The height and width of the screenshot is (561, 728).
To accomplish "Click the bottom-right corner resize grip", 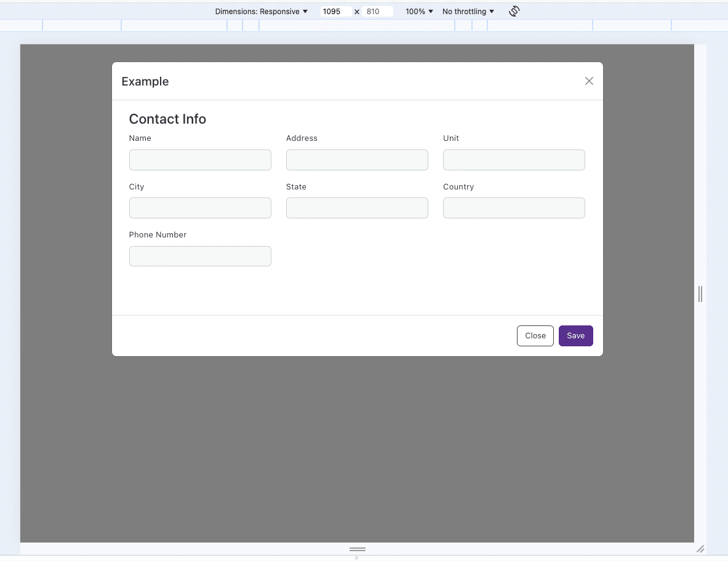I will click(x=700, y=549).
